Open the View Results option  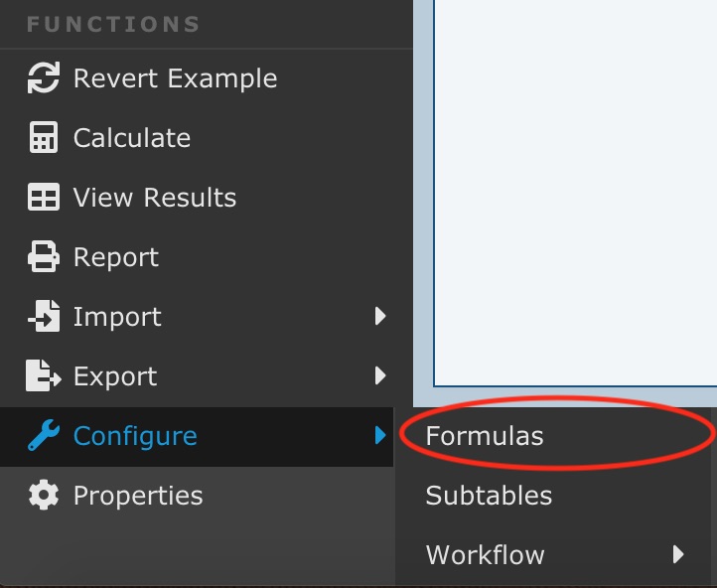pos(155,198)
